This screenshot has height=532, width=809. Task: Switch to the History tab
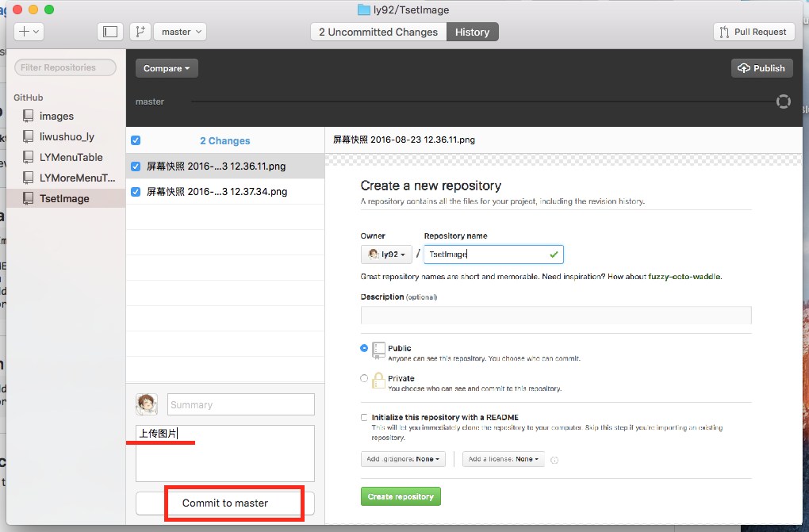pos(472,32)
